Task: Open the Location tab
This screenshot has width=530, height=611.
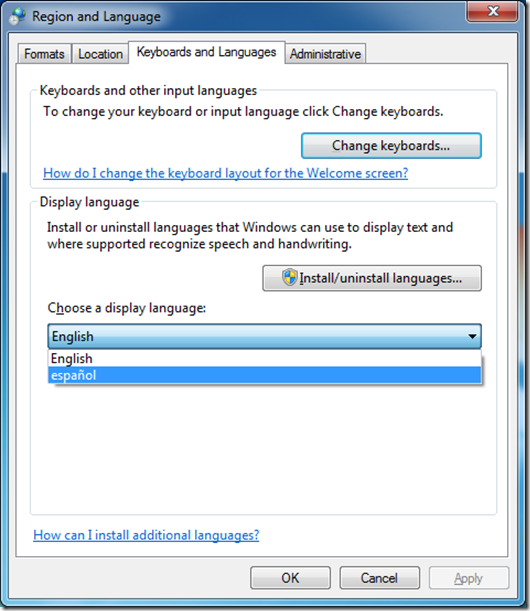Action: 100,54
